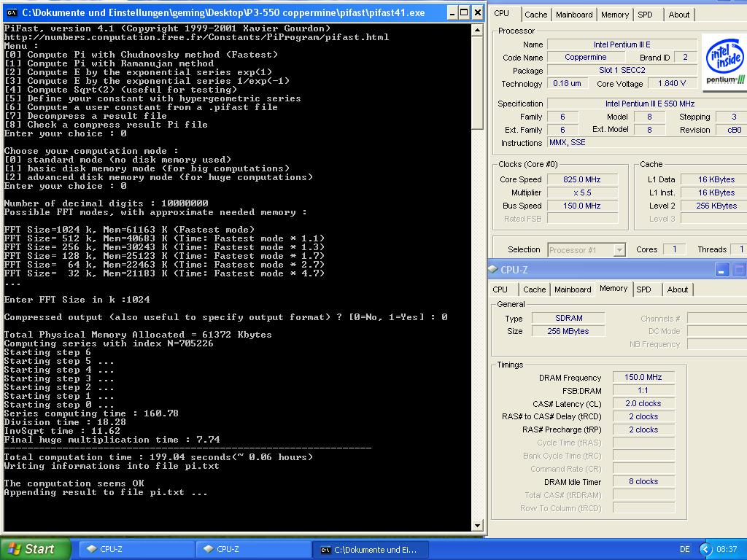Click the Revision value cB0

pyautogui.click(x=732, y=130)
